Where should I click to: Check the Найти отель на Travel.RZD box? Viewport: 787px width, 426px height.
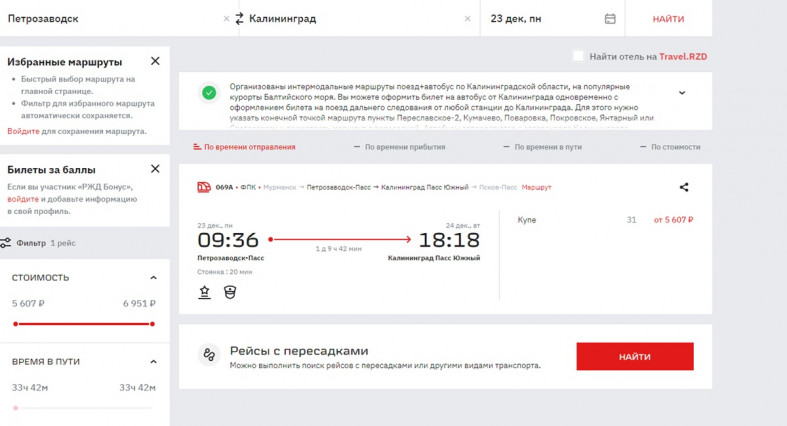point(578,56)
